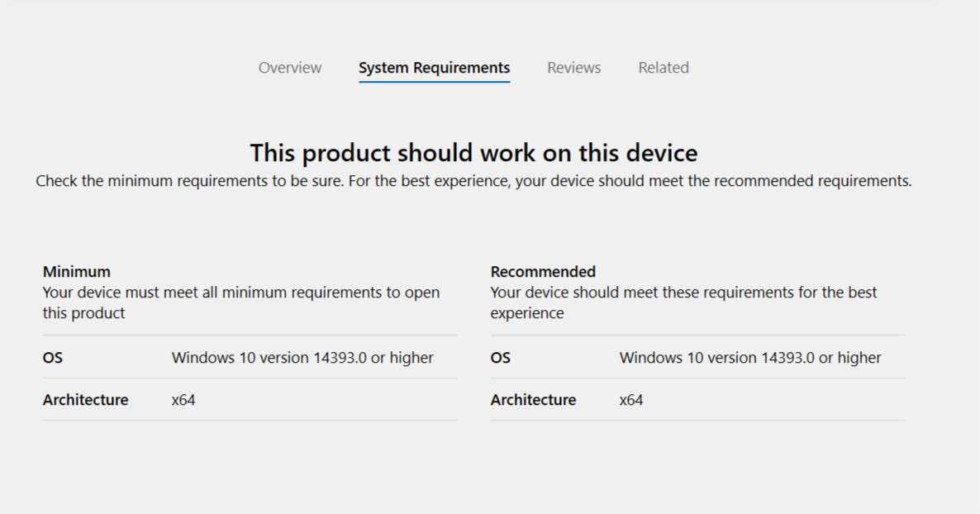This screenshot has height=514, width=980.
Task: Open the Reviews tab
Action: pos(573,68)
